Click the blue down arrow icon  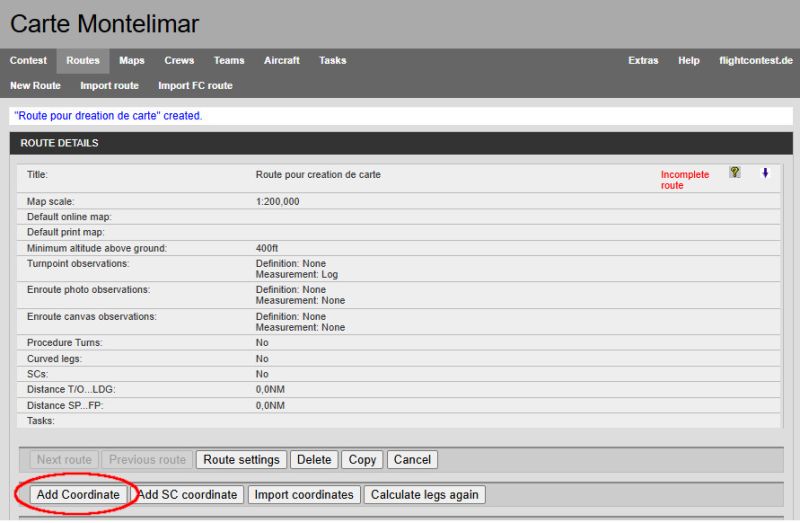coord(765,173)
